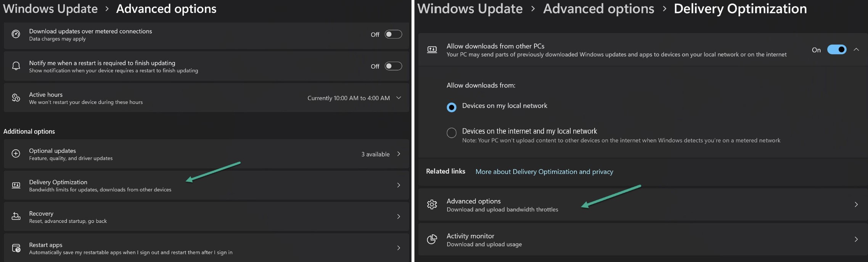This screenshot has height=262, width=868.
Task: Expand the Active hours dropdown chevron
Action: (x=399, y=98)
